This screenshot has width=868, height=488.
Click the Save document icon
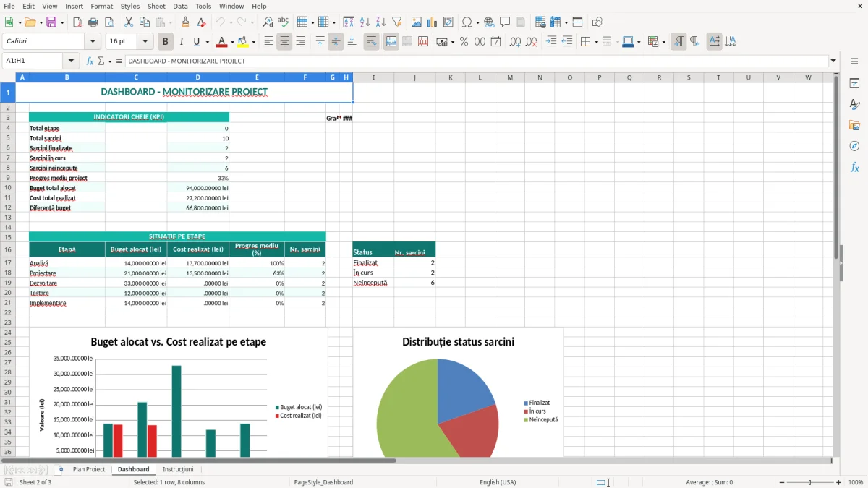[51, 22]
